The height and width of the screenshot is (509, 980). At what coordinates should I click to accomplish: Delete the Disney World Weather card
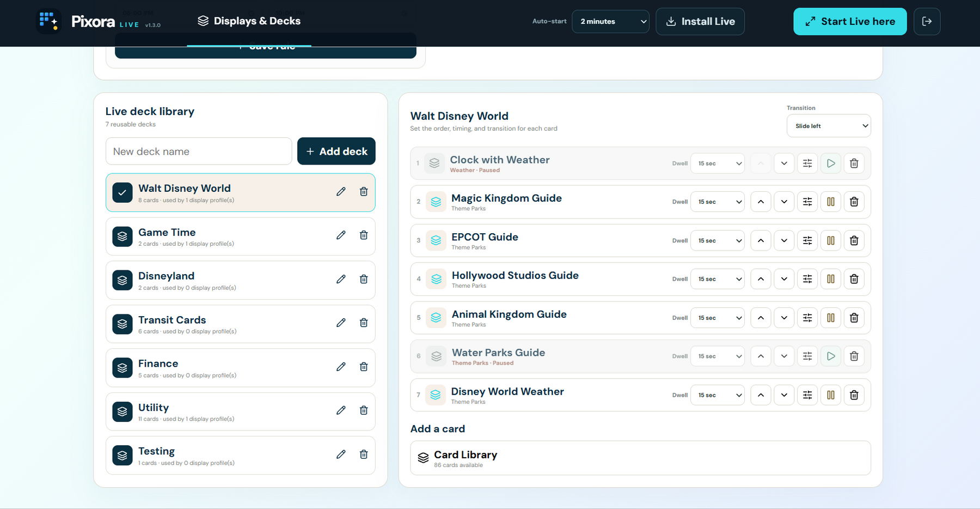854,395
